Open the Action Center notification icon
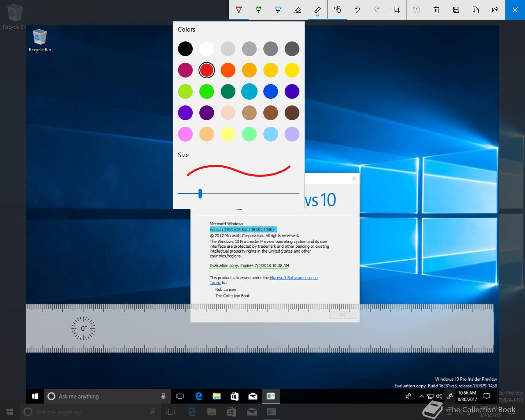Image resolution: width=525 pixels, height=420 pixels. 487,396
